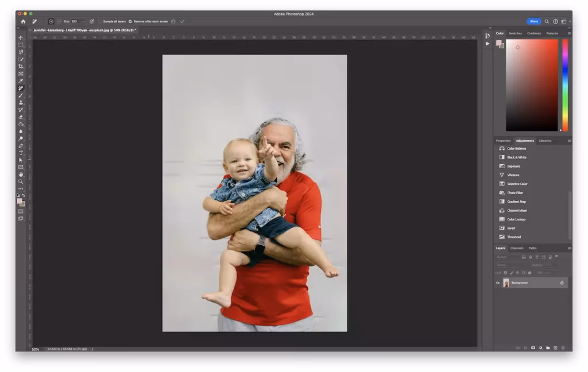
Task: Click the Photo Filter adjustment icon
Action: 502,193
